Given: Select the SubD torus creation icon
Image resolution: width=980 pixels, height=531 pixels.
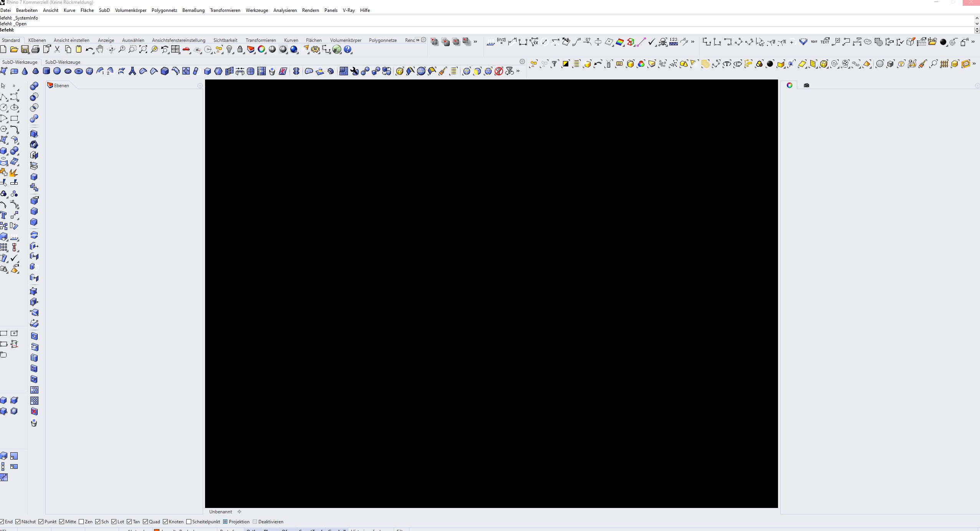Looking at the screenshot, I should (x=79, y=71).
